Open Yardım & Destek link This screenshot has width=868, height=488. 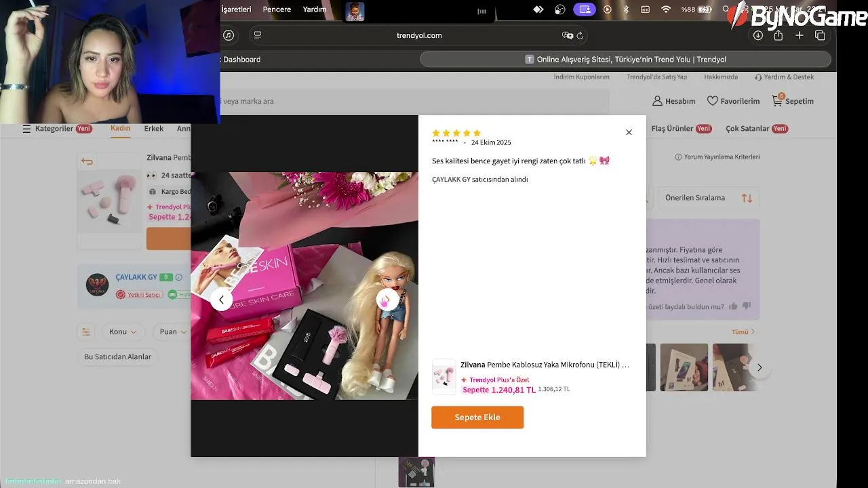[x=784, y=77]
